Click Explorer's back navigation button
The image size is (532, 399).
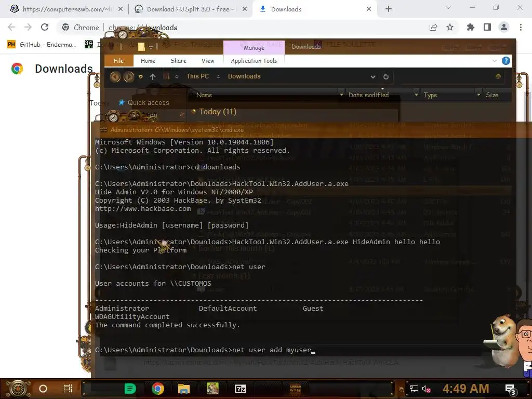pos(115,77)
